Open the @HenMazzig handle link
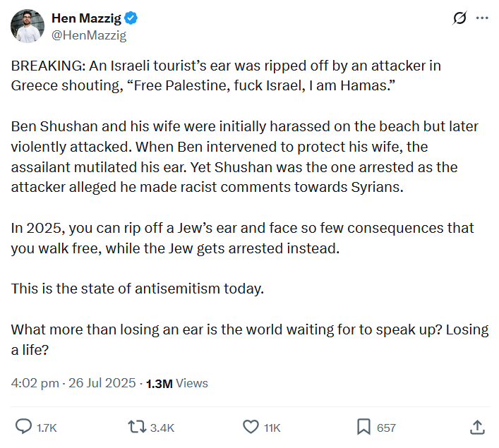This screenshot has height=448, width=499. [89, 35]
